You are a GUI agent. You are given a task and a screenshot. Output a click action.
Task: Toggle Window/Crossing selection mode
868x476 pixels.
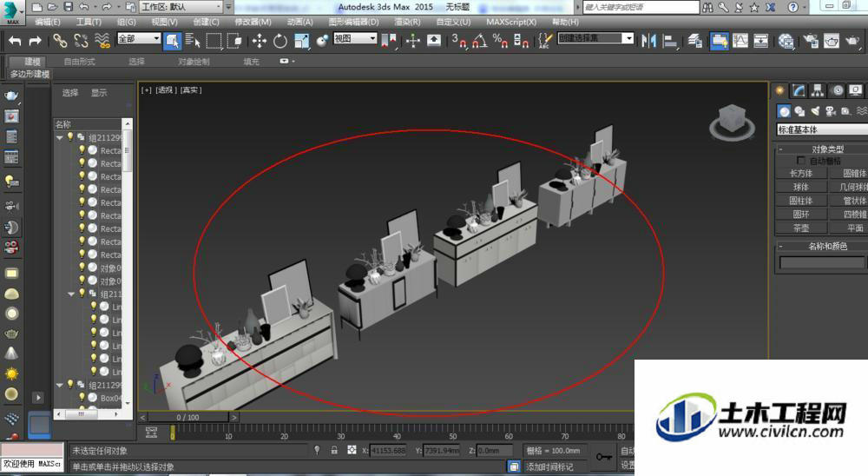[234, 41]
